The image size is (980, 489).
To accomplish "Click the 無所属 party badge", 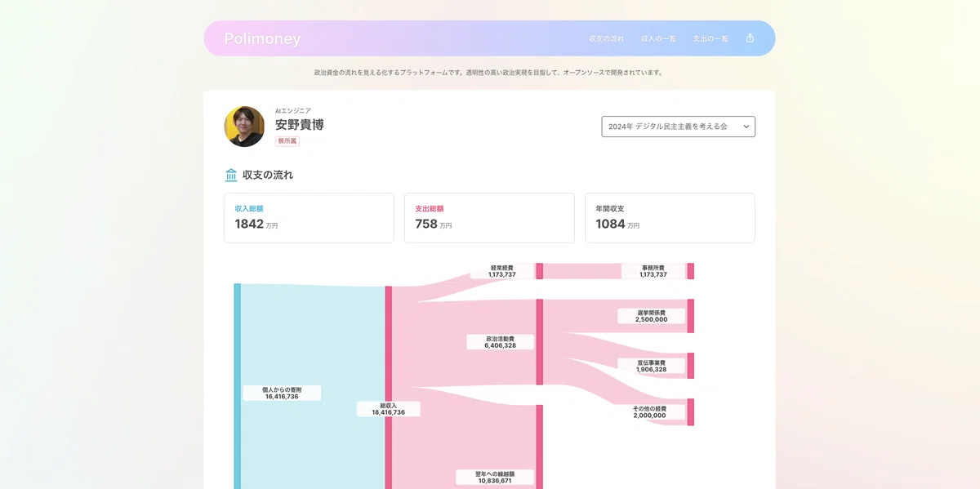I will (287, 141).
